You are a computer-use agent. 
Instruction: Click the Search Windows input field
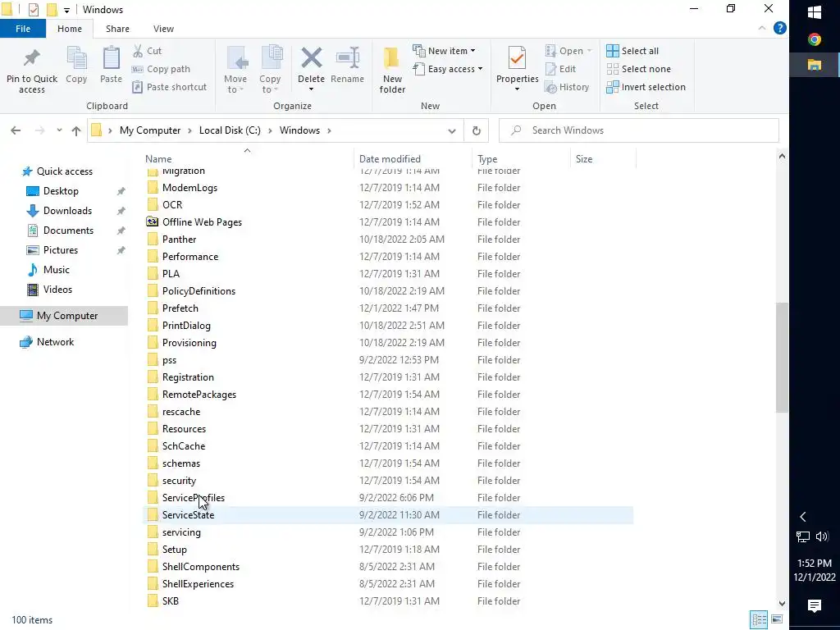638,130
